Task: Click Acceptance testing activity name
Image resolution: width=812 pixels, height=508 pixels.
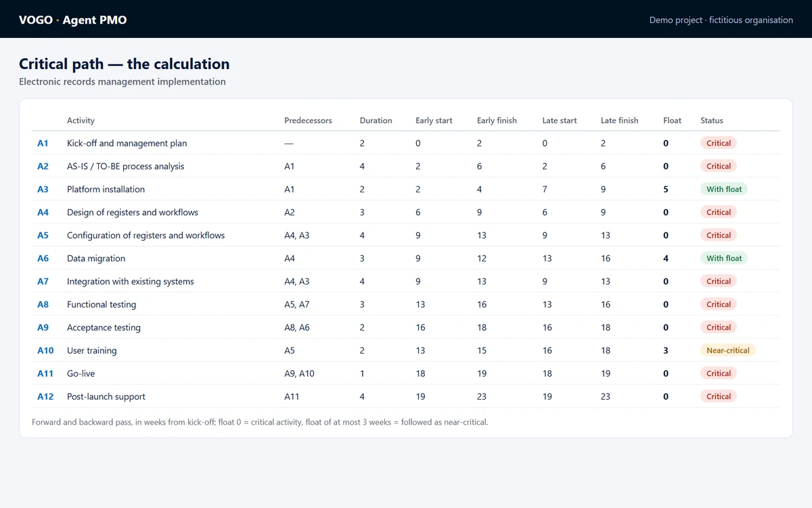Action: 104,327
